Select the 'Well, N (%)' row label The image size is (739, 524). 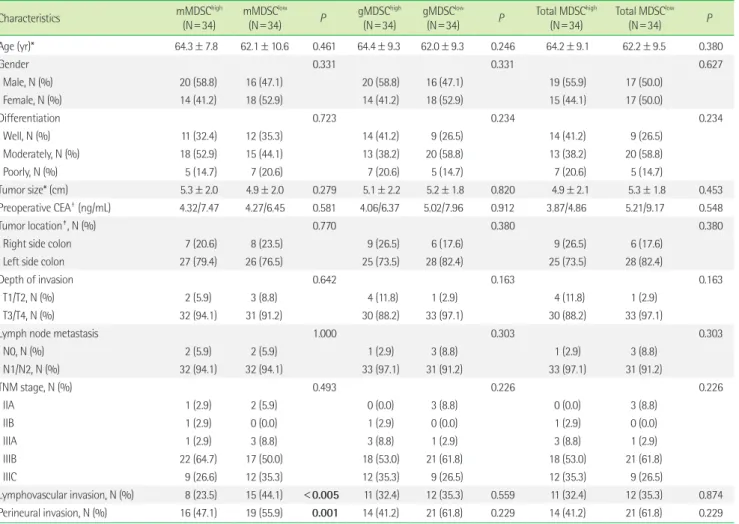point(26,136)
